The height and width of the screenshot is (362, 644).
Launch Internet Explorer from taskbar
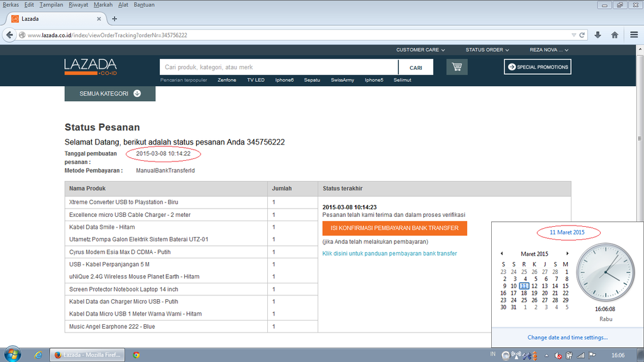click(x=38, y=355)
